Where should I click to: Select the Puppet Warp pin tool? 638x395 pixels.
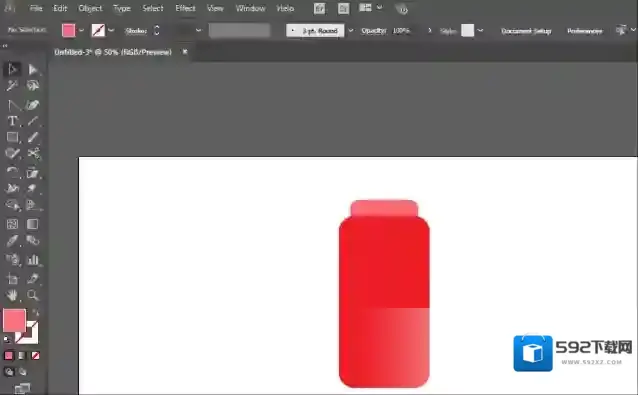(x=33, y=188)
